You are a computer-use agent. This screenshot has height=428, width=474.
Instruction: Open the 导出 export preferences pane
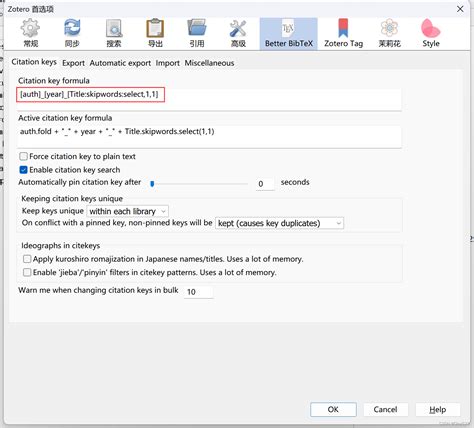click(x=155, y=33)
